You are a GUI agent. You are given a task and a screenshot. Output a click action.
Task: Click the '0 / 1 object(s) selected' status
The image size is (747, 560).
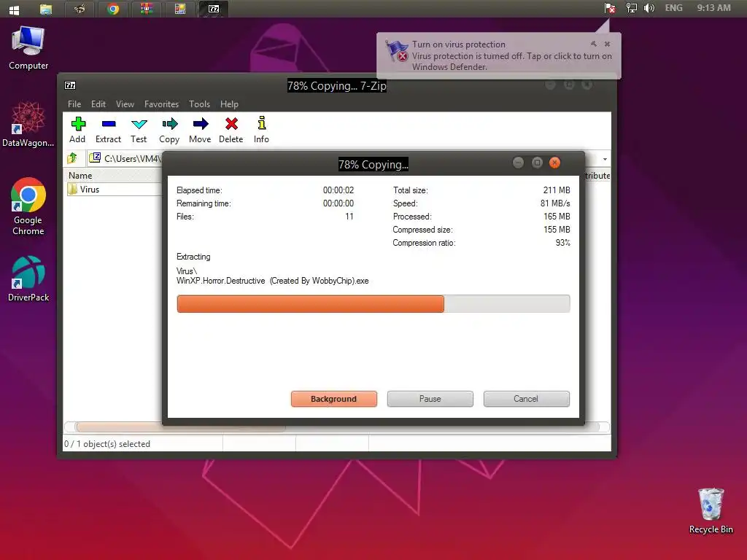click(107, 444)
